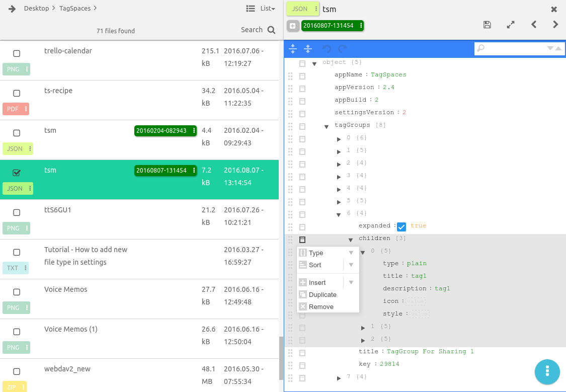Go to the next file with the chevron

[555, 24]
